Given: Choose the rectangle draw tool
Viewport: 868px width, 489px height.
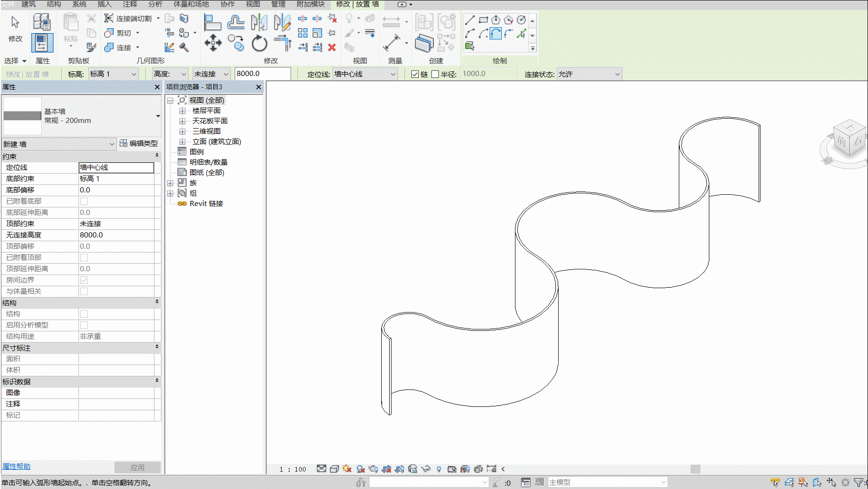Looking at the screenshot, I should point(483,20).
